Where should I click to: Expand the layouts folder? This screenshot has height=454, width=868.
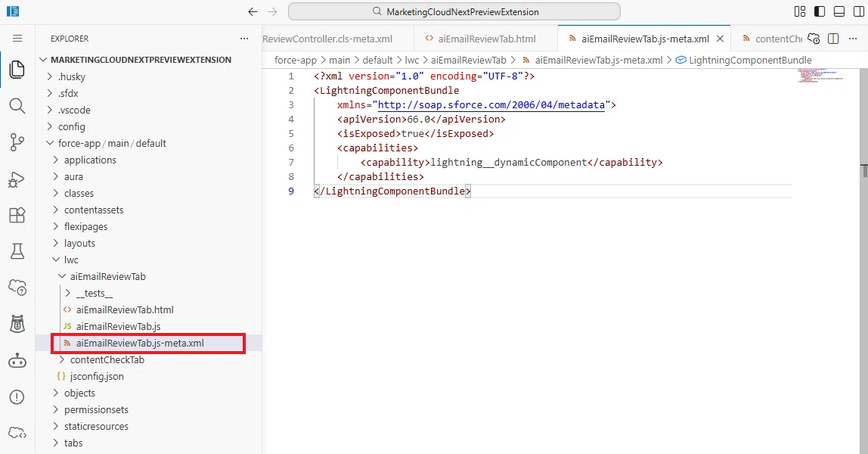pyautogui.click(x=148, y=242)
